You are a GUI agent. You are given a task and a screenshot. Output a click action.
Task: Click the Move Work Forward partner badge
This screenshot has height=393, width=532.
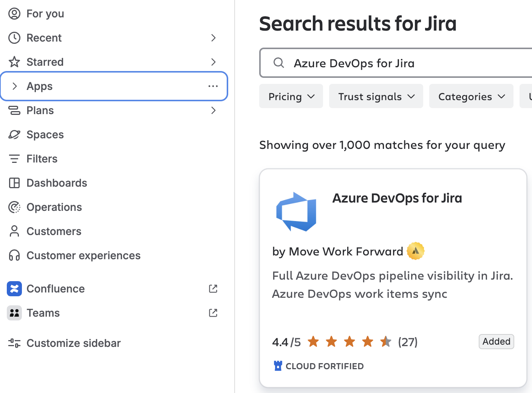(x=416, y=251)
